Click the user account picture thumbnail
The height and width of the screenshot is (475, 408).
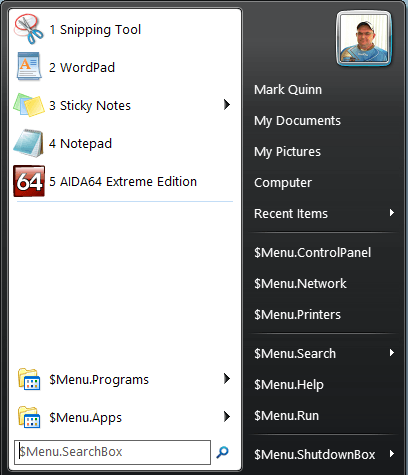click(x=364, y=39)
